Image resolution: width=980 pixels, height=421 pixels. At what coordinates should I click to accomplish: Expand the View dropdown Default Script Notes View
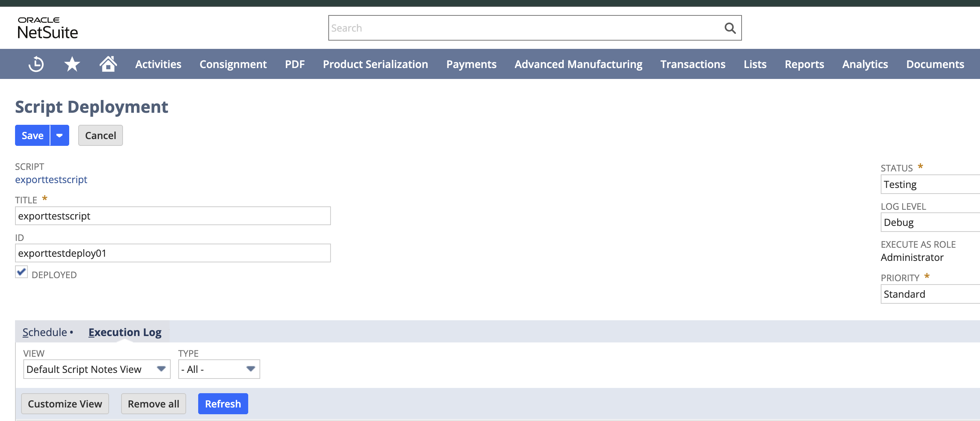pos(97,369)
